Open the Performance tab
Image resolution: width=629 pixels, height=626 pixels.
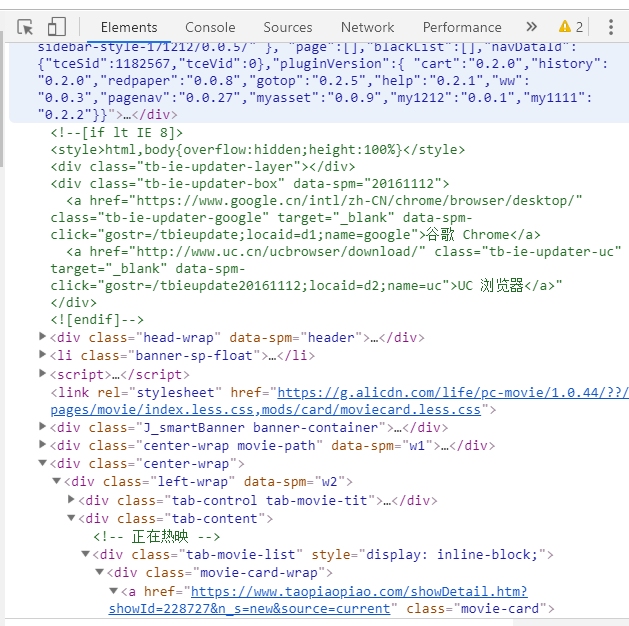(x=462, y=27)
